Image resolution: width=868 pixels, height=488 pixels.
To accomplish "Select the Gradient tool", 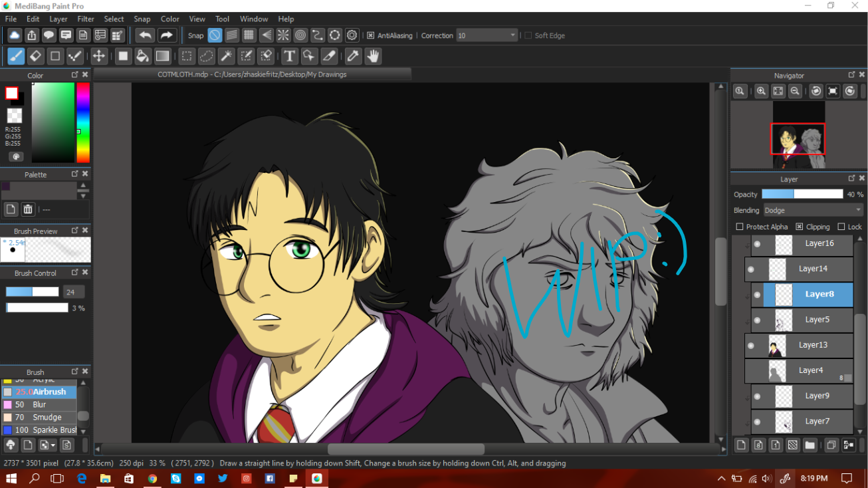I will coord(162,57).
